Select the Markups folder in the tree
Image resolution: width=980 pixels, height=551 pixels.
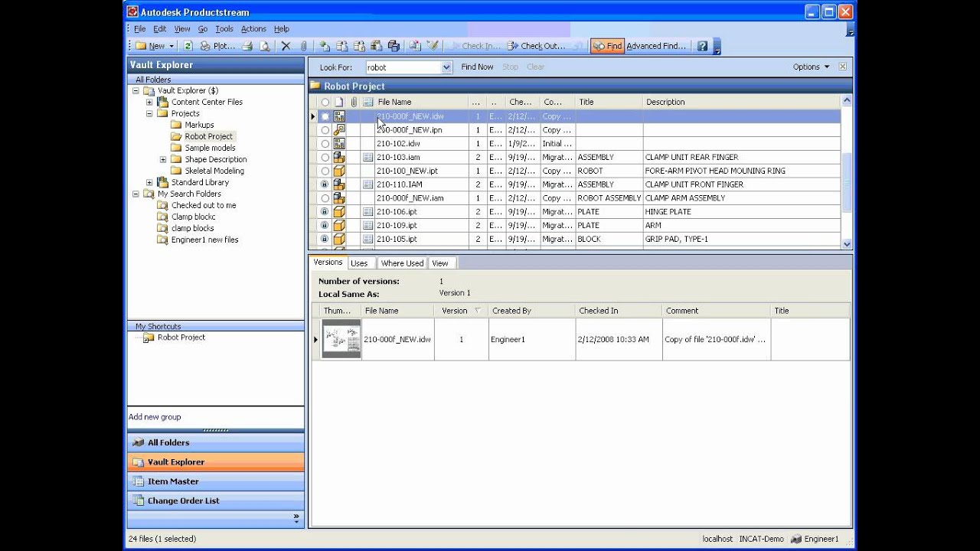tap(199, 125)
